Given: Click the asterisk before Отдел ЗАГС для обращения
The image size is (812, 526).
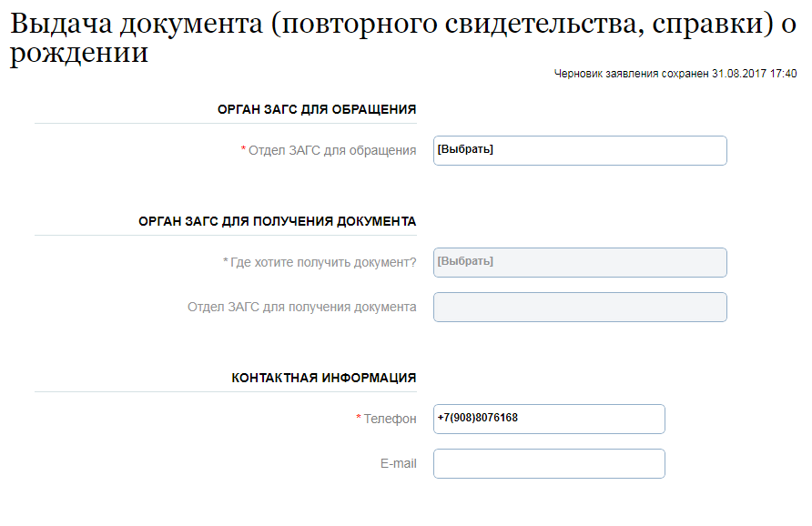Looking at the screenshot, I should [243, 150].
